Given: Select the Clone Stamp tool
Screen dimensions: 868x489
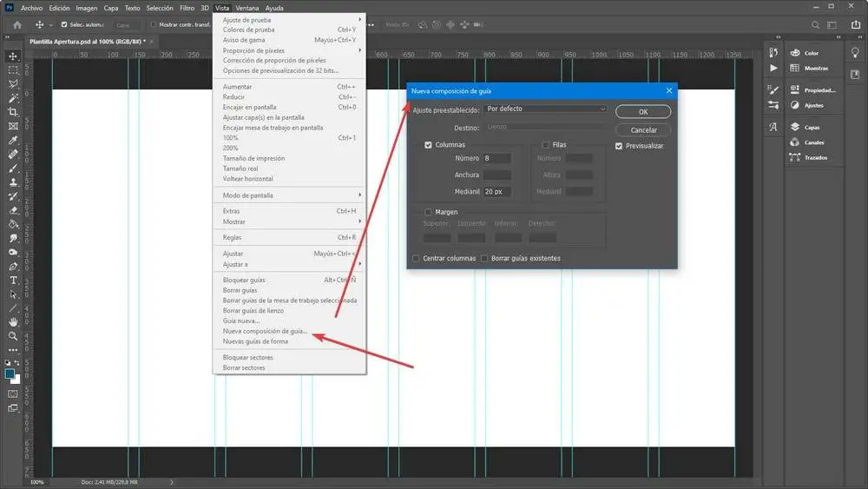Looking at the screenshot, I should click(13, 182).
